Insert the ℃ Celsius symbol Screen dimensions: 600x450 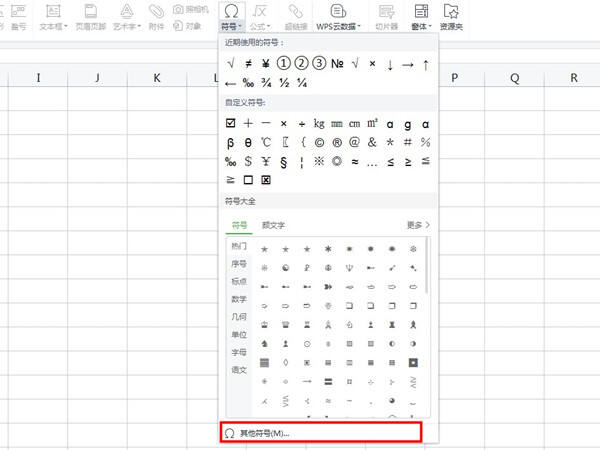coord(266,142)
